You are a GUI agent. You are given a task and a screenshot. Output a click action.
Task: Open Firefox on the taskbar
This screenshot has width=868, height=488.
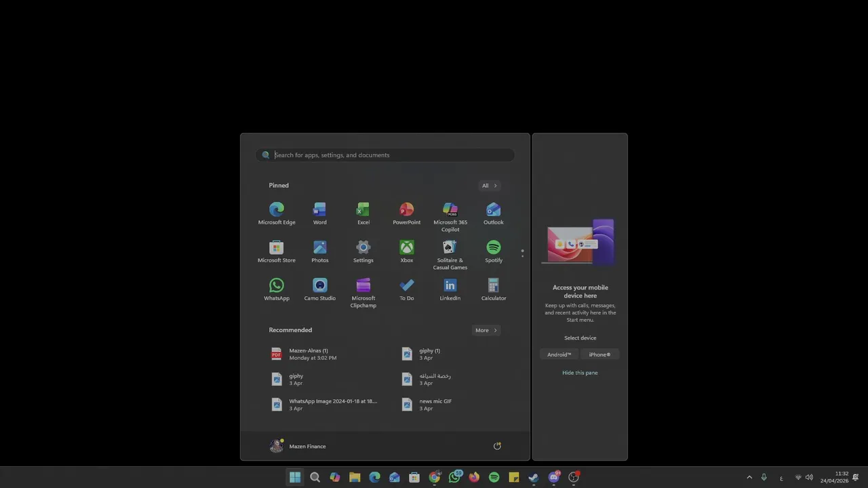(x=474, y=477)
